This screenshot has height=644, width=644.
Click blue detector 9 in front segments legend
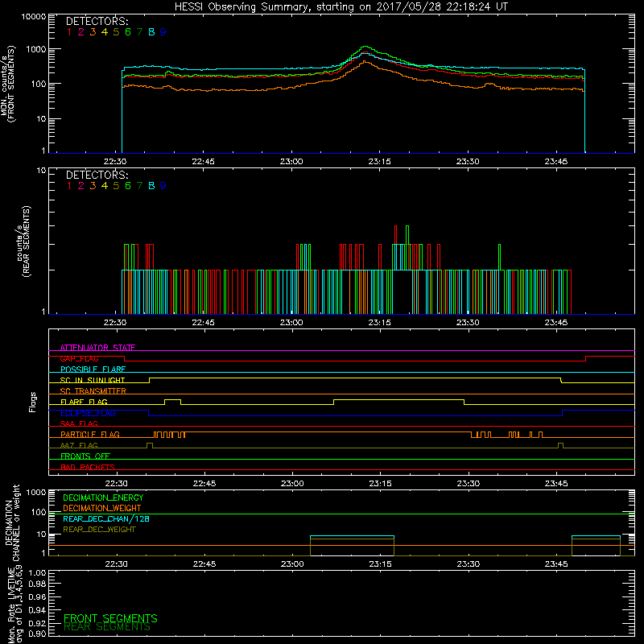[x=163, y=32]
